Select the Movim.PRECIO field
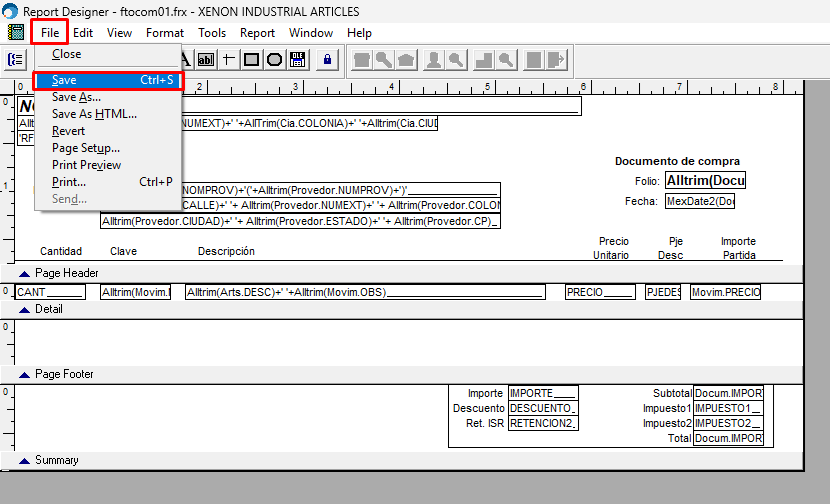Image resolution: width=830 pixels, height=504 pixels. coord(726,292)
